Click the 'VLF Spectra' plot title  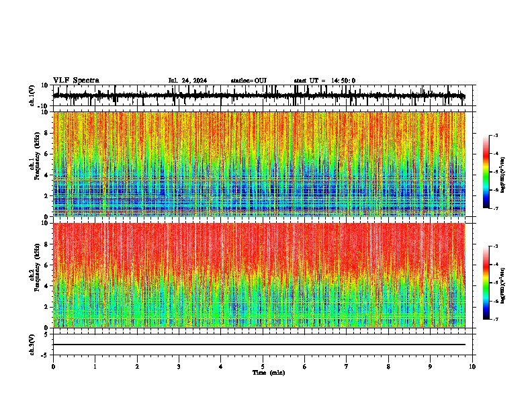76,81
